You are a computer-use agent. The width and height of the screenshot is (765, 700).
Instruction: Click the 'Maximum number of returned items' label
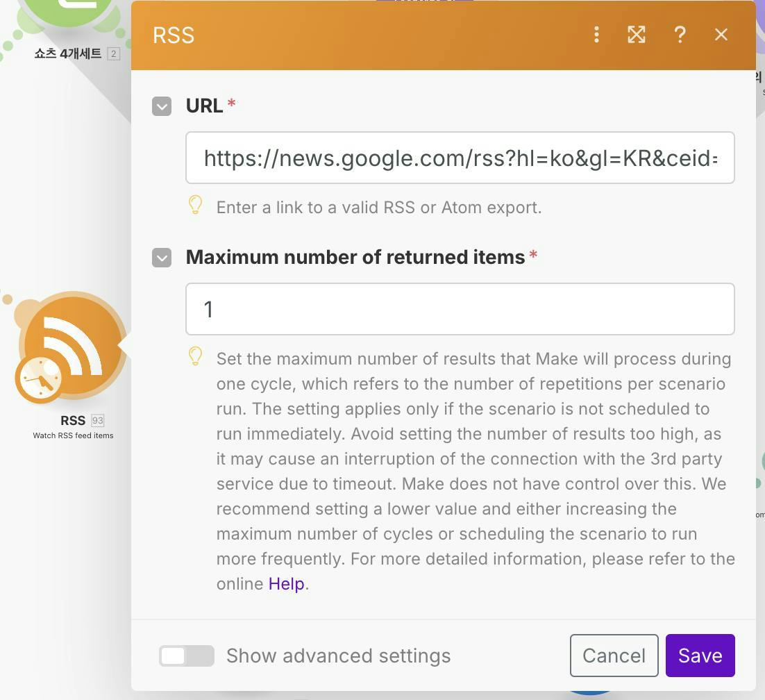coord(355,257)
